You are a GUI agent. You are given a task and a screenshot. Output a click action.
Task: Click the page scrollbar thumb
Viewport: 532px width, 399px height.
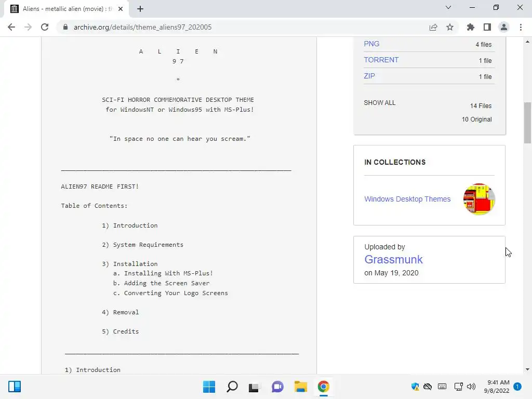[x=528, y=123]
